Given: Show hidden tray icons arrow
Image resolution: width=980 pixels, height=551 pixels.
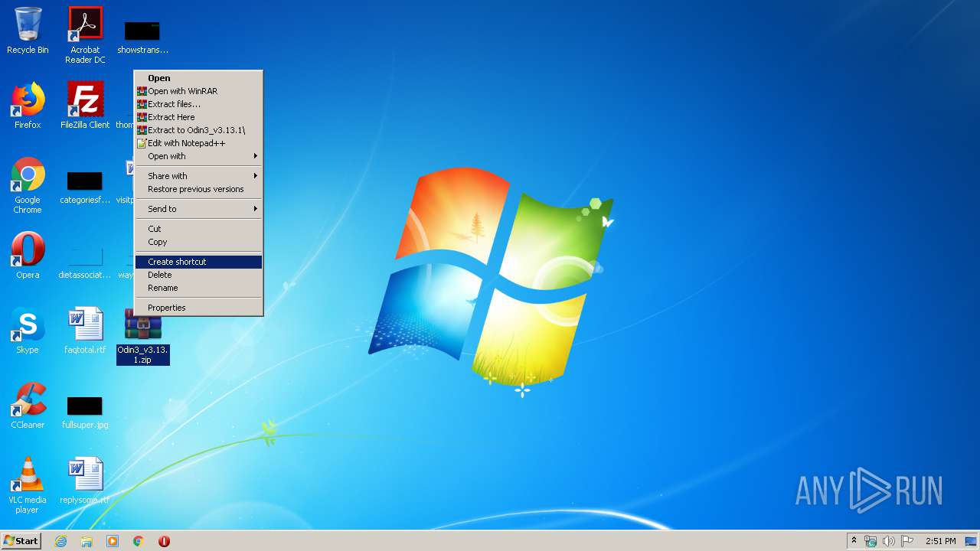Looking at the screenshot, I should coord(854,541).
